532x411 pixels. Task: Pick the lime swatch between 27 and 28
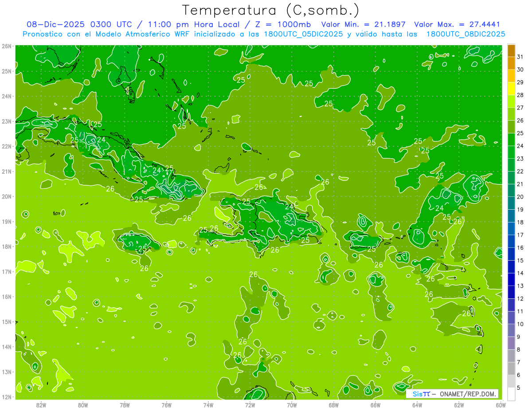tap(511, 102)
